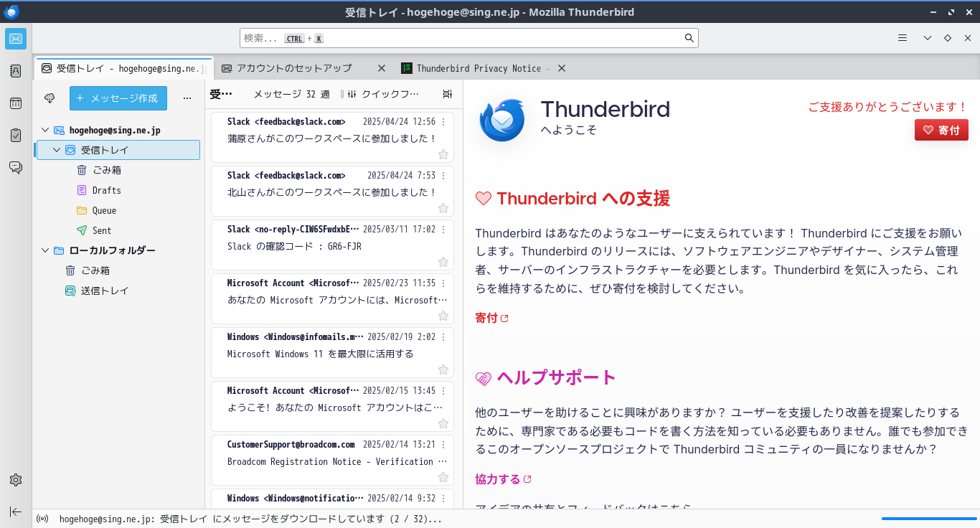Screen dimensions: 980x528
Task: Star the 2025/02/23 Microsoft Account message
Action: click(x=443, y=316)
